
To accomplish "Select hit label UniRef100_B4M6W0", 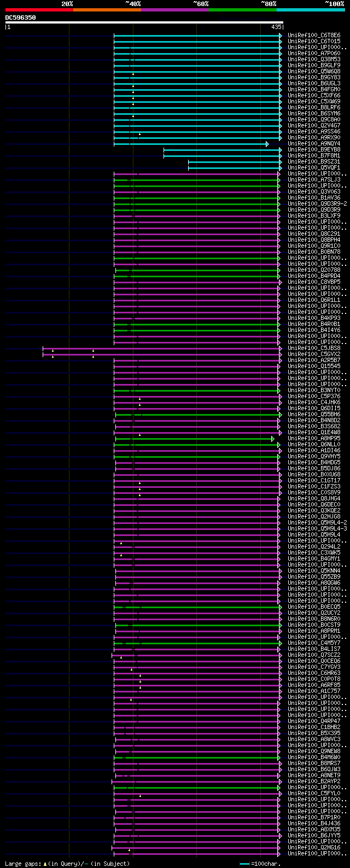I will pos(314,758).
